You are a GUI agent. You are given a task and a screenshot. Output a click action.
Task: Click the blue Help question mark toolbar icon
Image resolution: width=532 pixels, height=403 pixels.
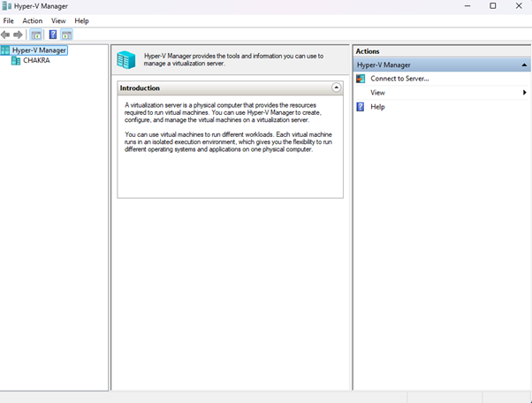[52, 34]
